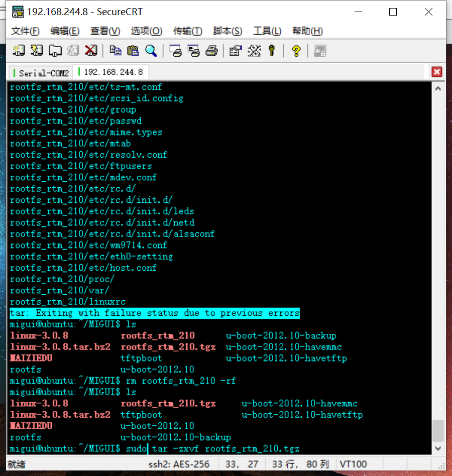Click the Connect toolbar icon

click(x=19, y=51)
